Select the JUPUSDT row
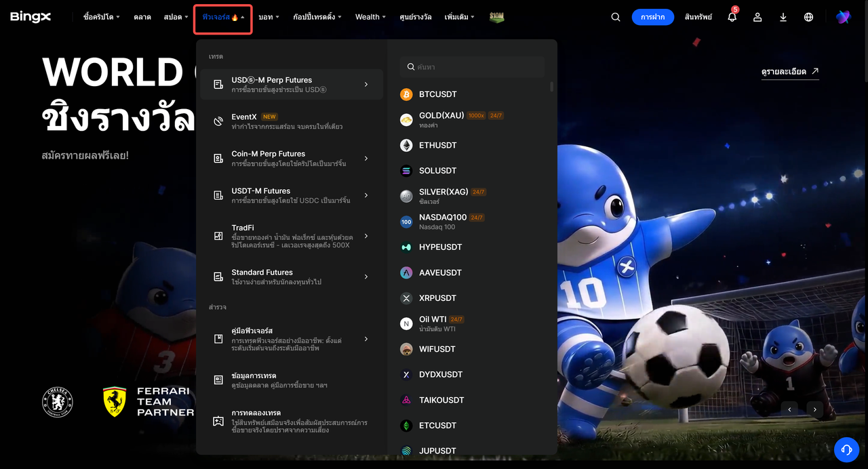 tap(472, 451)
